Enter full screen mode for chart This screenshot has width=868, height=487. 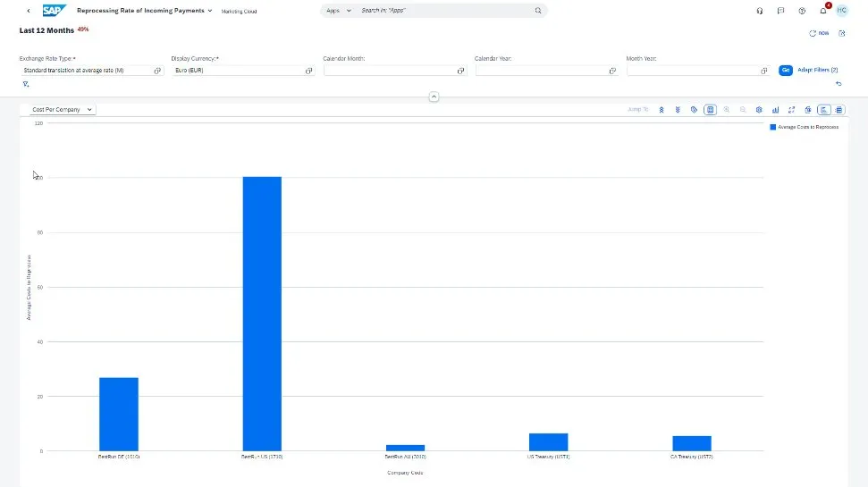[x=791, y=110]
